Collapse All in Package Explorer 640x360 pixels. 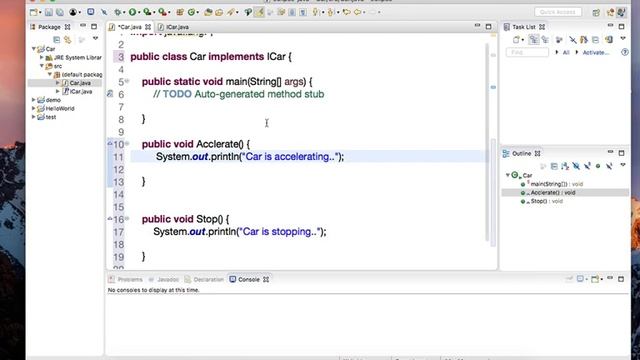click(x=57, y=39)
